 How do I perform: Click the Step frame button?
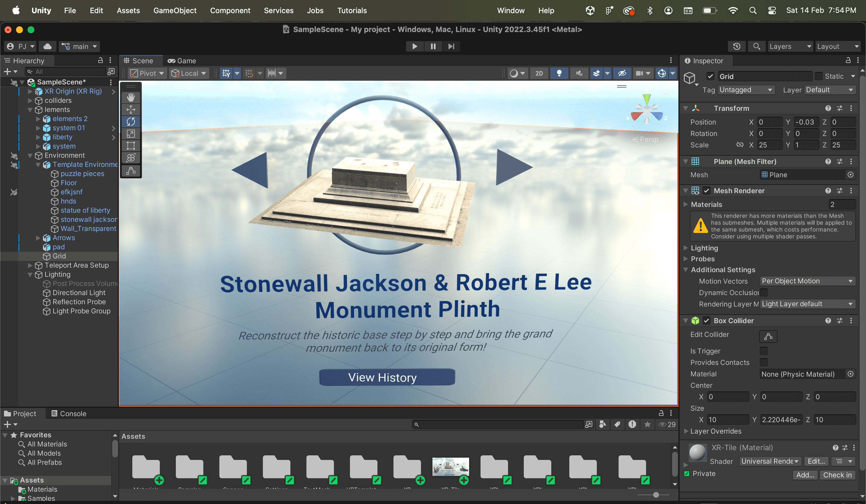click(451, 46)
